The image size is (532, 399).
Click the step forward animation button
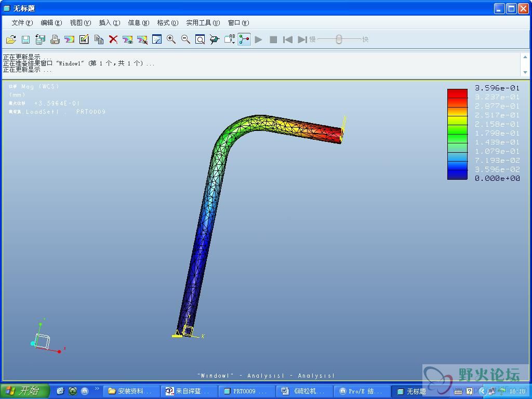click(x=302, y=39)
